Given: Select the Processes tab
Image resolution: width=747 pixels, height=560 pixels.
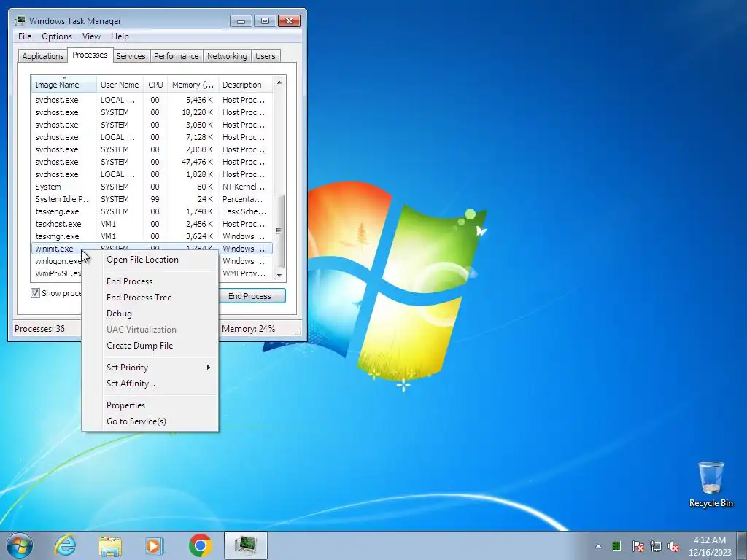Looking at the screenshot, I should click(x=90, y=55).
